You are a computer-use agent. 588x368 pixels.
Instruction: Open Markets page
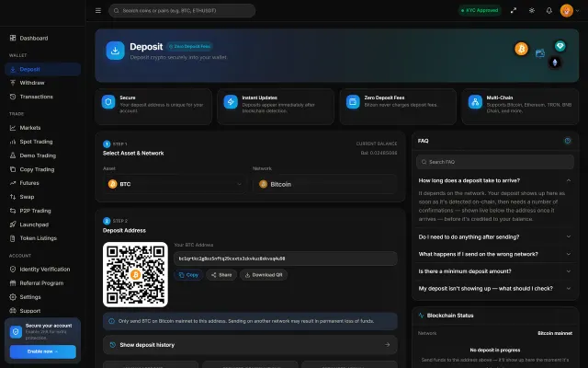43,128
